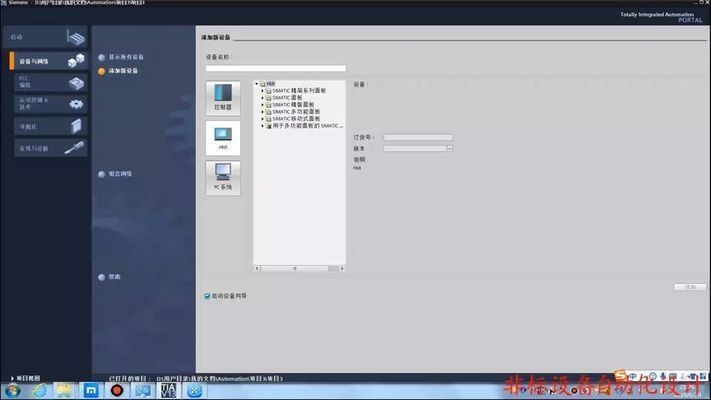The width and height of the screenshot is (711, 400).
Task: Expand SIMATIC 移动式面板 folder arrow
Action: 263,119
